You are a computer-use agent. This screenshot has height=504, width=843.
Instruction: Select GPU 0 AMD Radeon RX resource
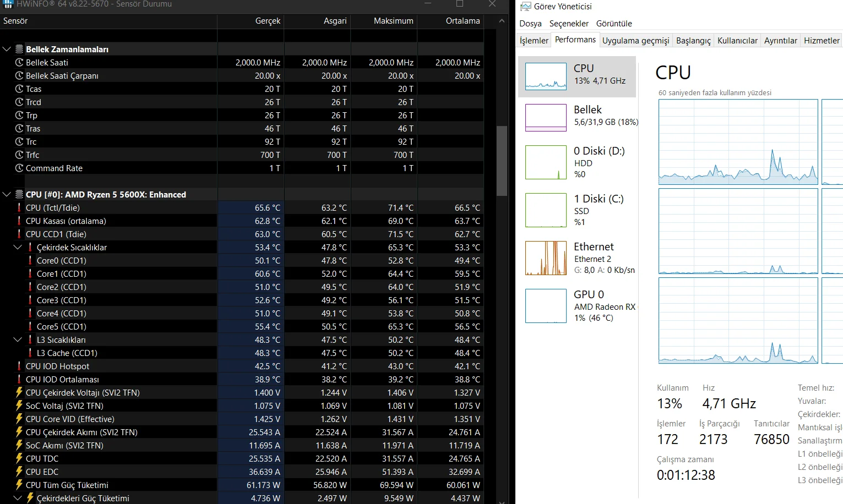tap(577, 306)
